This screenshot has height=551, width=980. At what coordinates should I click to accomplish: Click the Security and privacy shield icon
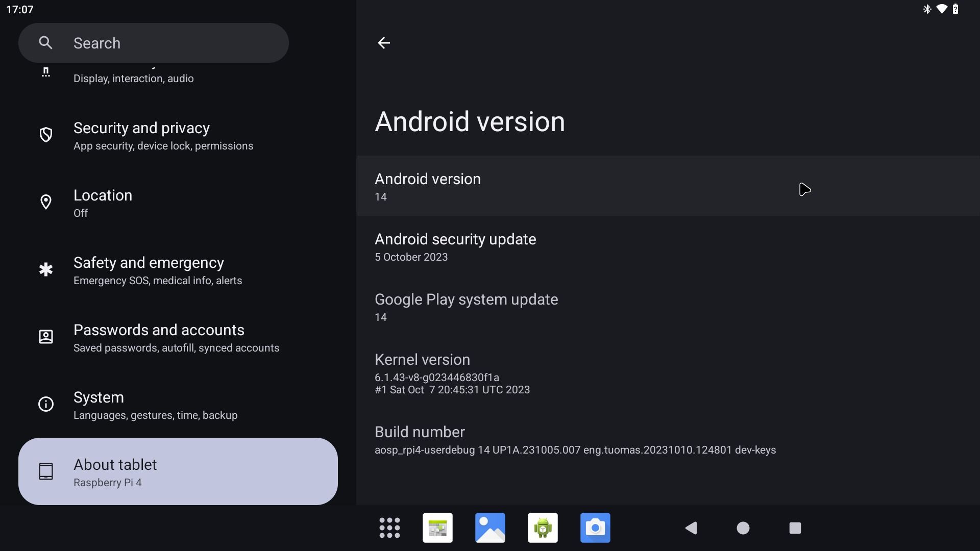[46, 135]
